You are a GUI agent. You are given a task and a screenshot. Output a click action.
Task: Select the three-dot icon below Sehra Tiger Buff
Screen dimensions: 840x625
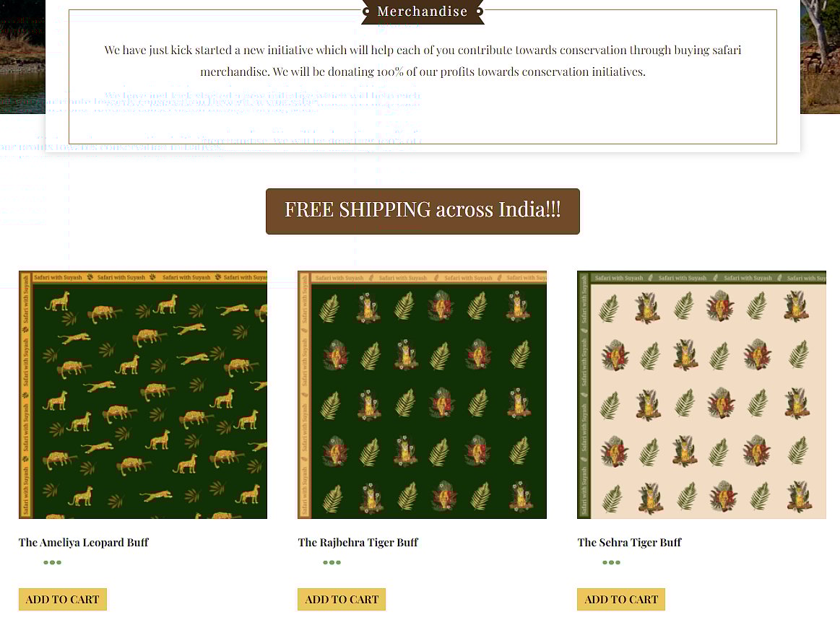611,562
